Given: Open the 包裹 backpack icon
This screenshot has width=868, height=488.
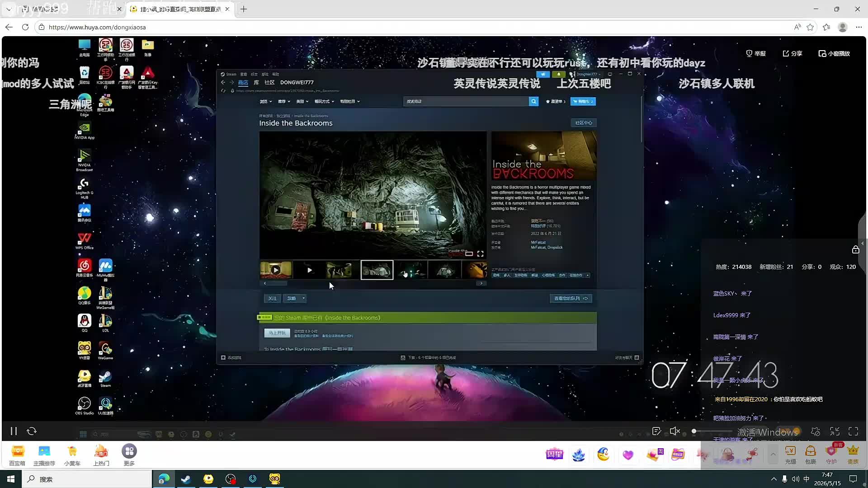Looking at the screenshot, I should 811,454.
